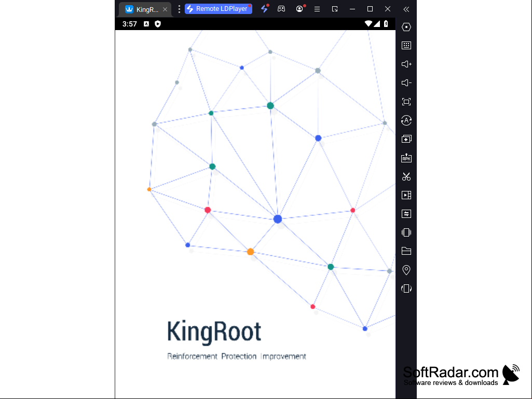Click the shake device icon
This screenshot has width=532, height=399.
point(406,232)
